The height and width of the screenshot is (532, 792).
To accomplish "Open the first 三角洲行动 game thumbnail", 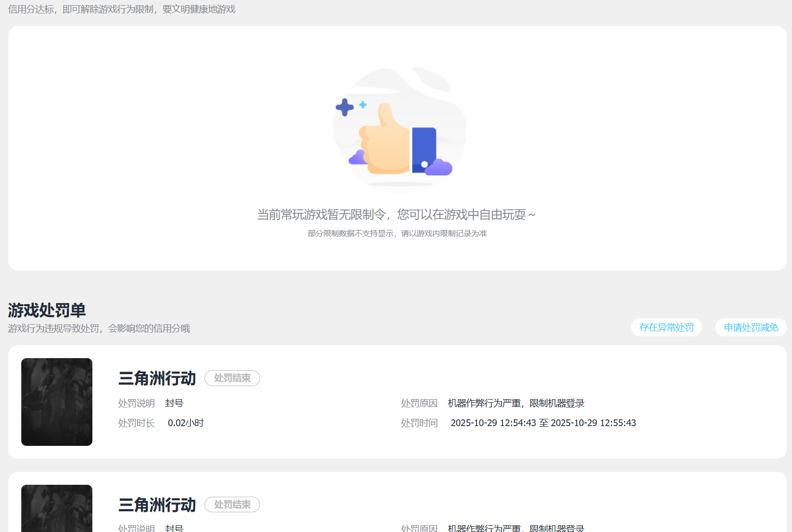I will point(57,402).
